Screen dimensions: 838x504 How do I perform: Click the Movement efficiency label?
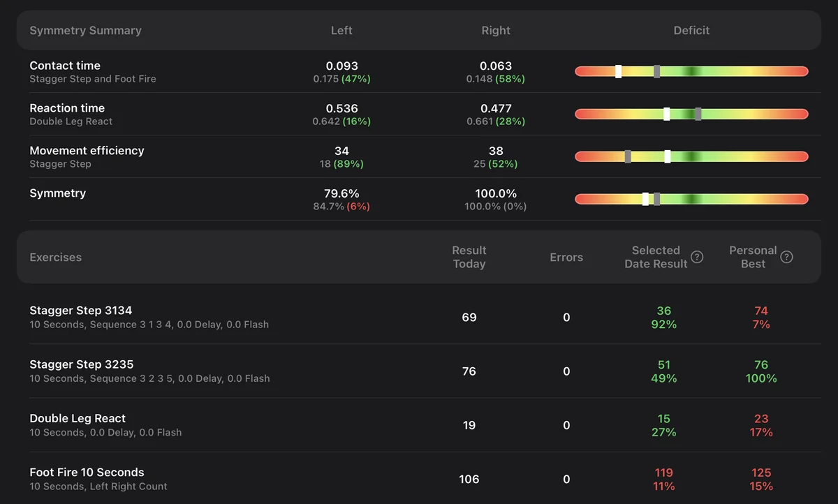pos(87,151)
